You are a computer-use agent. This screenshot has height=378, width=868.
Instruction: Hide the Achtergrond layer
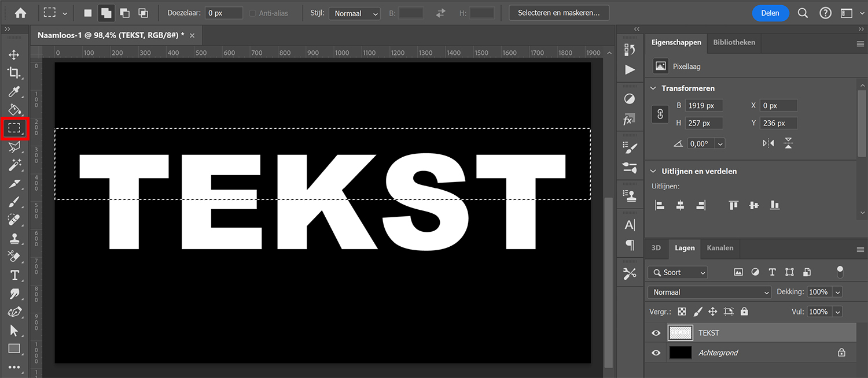click(x=656, y=353)
